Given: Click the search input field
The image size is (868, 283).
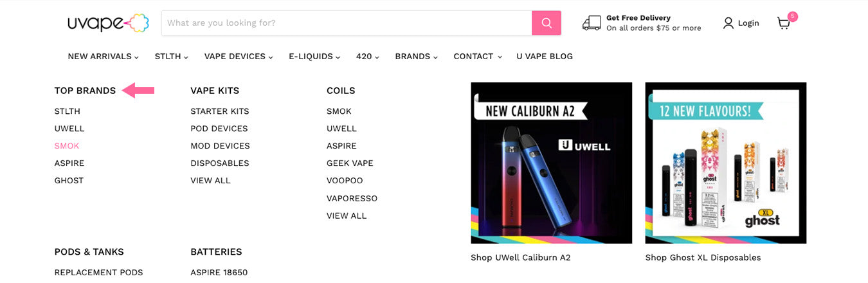Looking at the screenshot, I should 346,23.
